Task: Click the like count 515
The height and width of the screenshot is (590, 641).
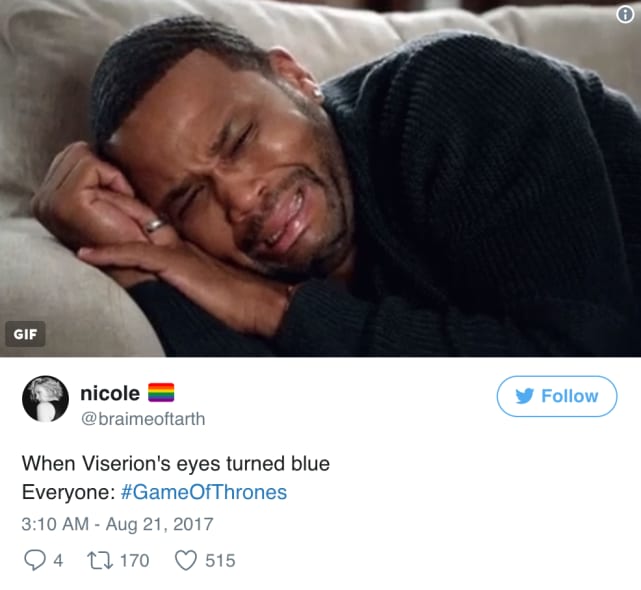Action: pos(220,561)
